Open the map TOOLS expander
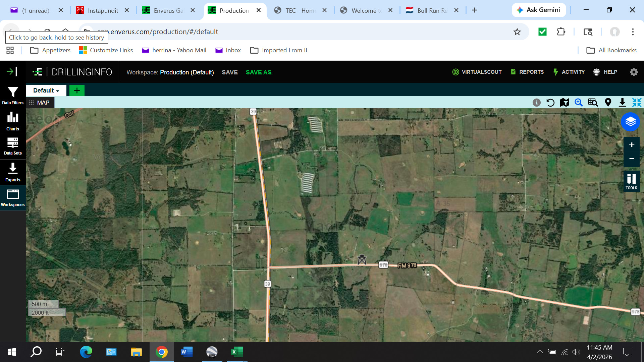The height and width of the screenshot is (362, 644). [x=631, y=181]
